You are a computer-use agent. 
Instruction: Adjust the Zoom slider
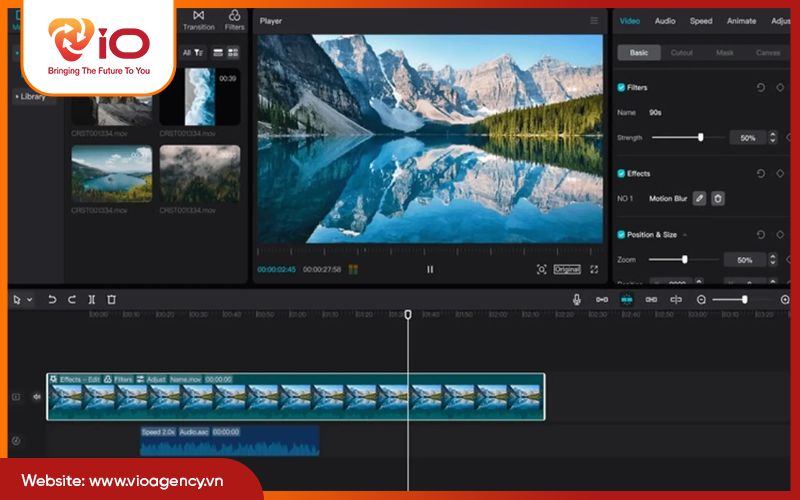tap(685, 260)
